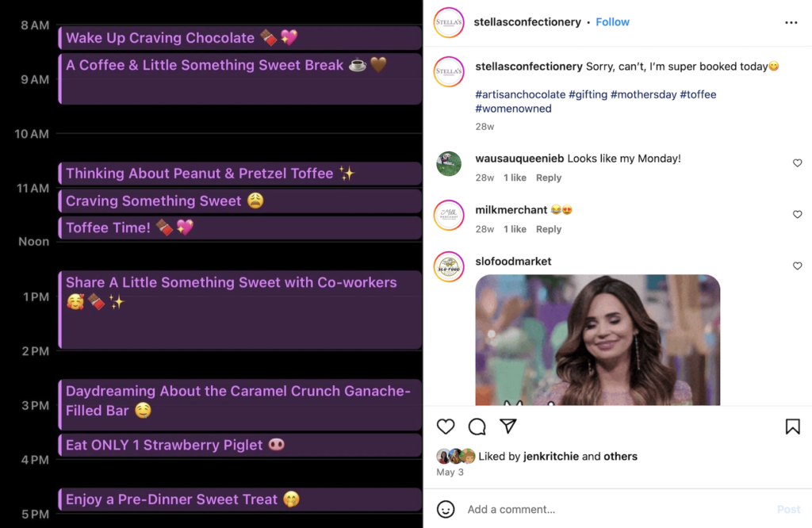Open wausauqueenieb's profile avatar
This screenshot has width=812, height=528.
tap(449, 164)
